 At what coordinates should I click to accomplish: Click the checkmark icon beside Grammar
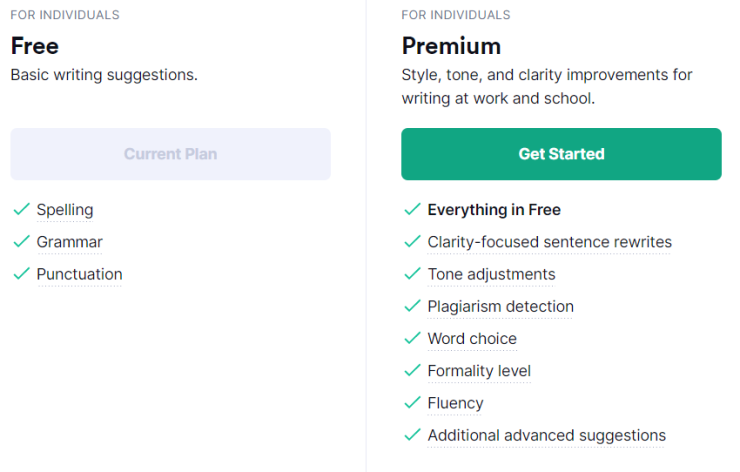[x=22, y=241]
